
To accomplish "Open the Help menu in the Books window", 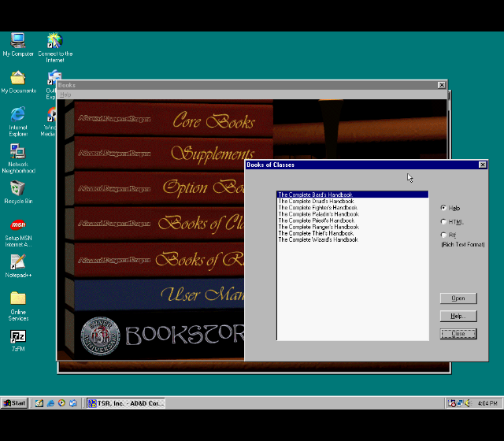I will [x=65, y=94].
